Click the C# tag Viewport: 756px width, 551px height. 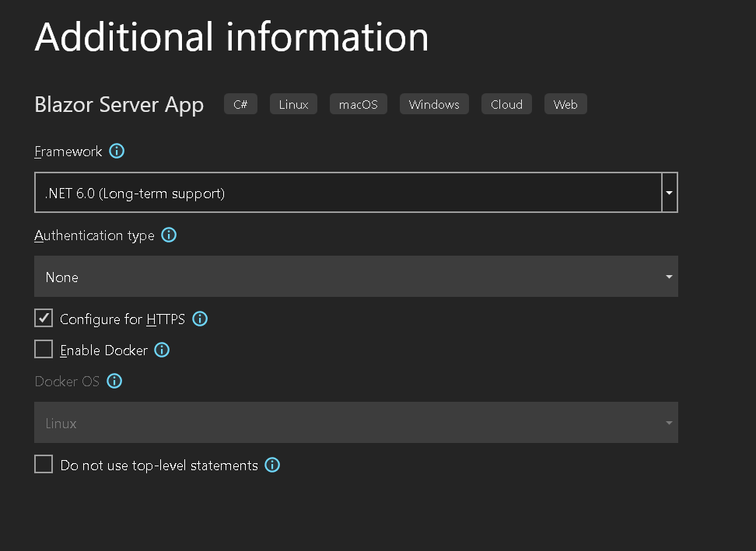[240, 104]
